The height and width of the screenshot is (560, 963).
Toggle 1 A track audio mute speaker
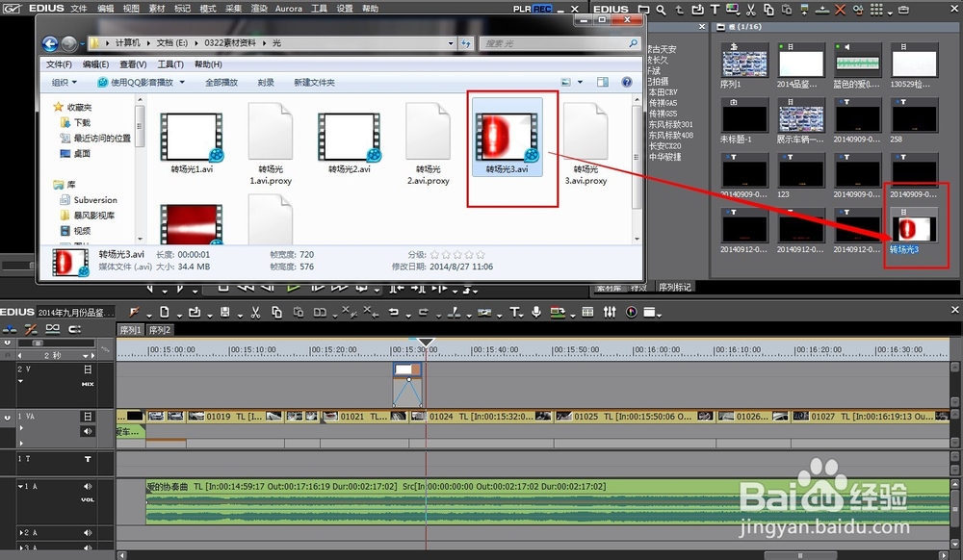88,487
